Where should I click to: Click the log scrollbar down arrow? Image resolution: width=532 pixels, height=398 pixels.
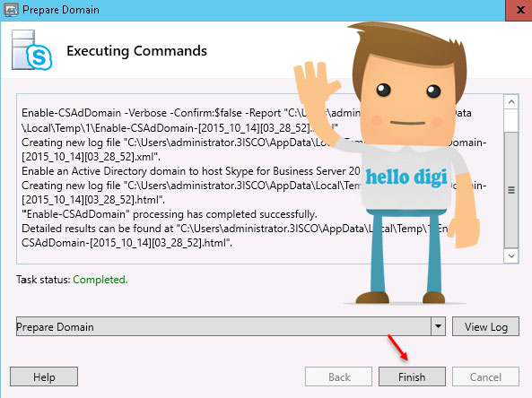click(x=511, y=255)
